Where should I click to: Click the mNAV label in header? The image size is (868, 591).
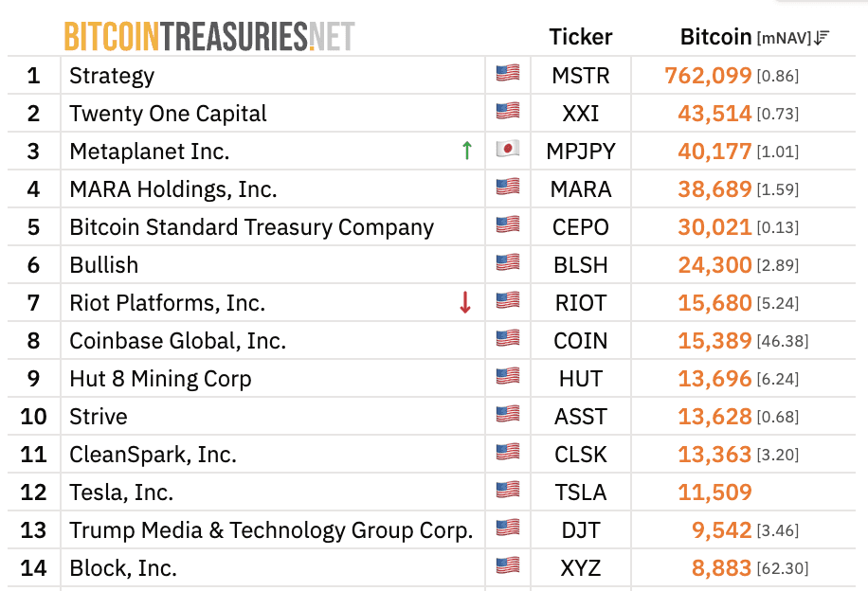click(x=784, y=39)
